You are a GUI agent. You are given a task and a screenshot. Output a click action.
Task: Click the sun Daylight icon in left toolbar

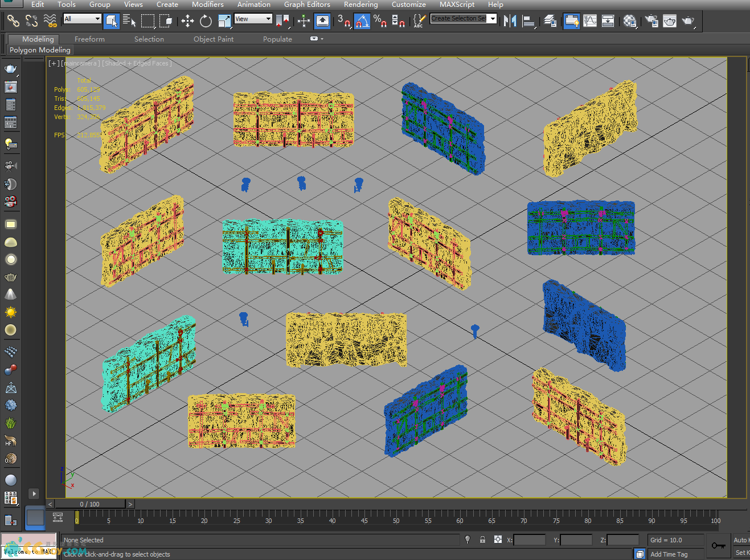[11, 312]
